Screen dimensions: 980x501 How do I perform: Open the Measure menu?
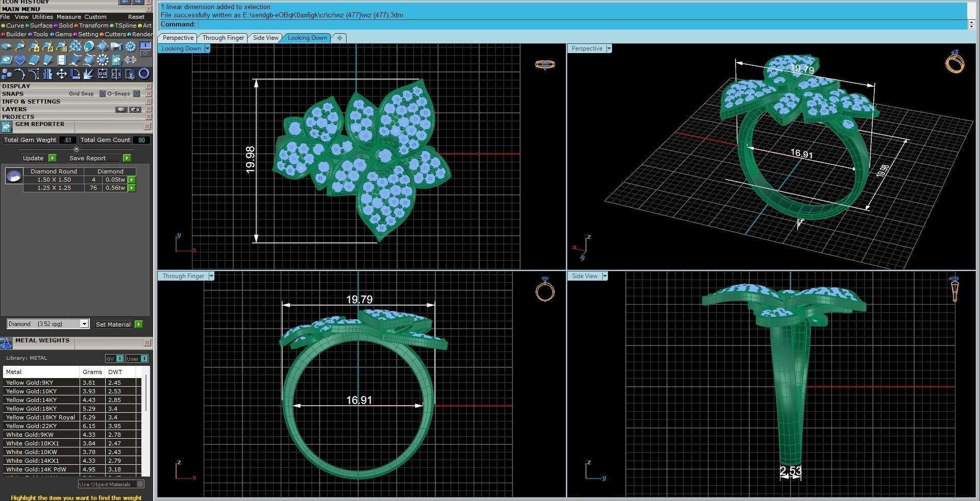click(68, 17)
